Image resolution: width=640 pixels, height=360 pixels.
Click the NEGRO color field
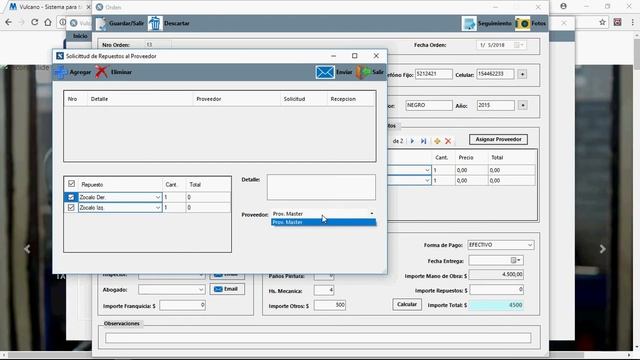(x=429, y=105)
